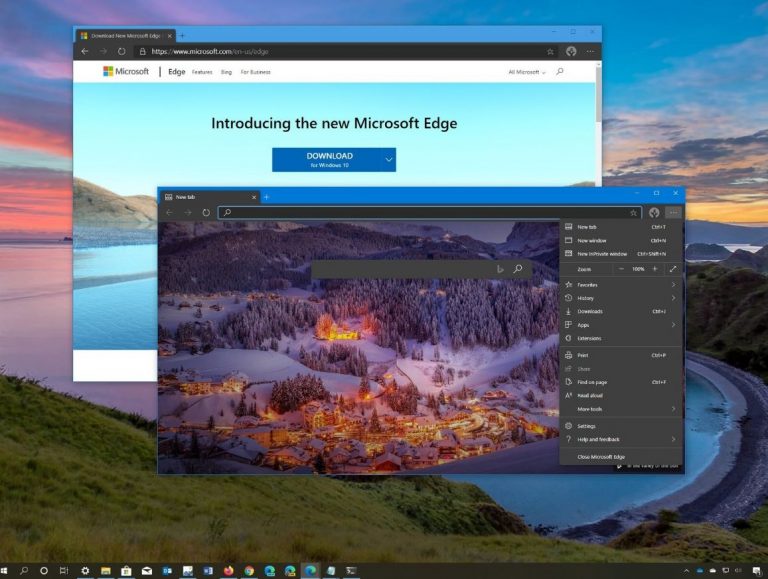Open the profile avatar in the front Edge window

pyautogui.click(x=654, y=213)
